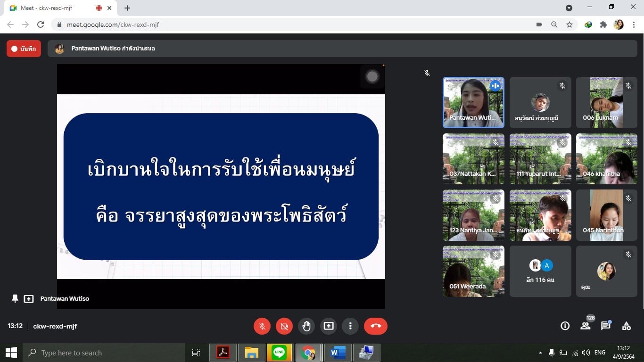Viewport: 644px width, 362px height.
Task: Open meeting details info icon
Action: click(x=565, y=326)
